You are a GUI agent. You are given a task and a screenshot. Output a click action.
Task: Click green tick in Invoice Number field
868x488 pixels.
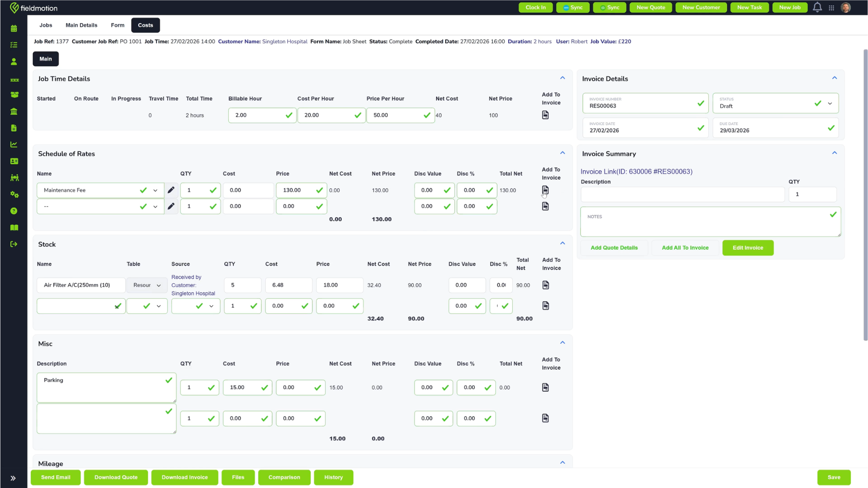701,103
